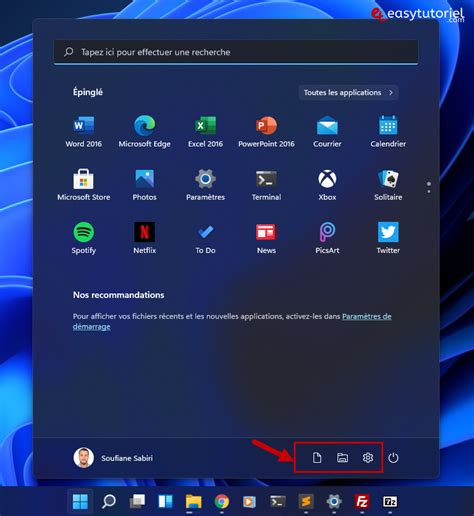
Task: Open the Twitter app tile
Action: (388, 238)
